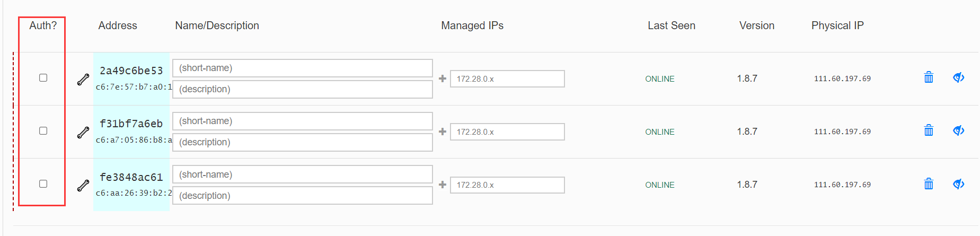Screen dimensions: 980x236
Task: Click wrench icon for member f31bf7a6eb
Action: 83,133
